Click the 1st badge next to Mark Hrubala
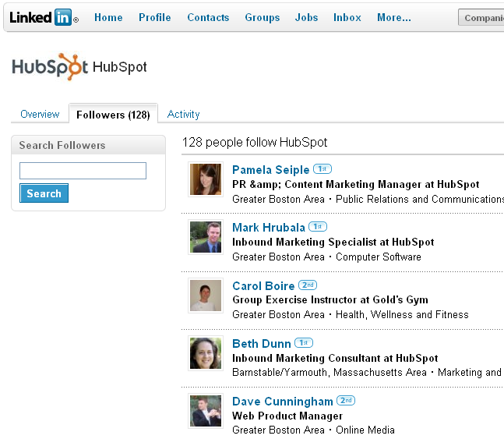The image size is (504, 439). pyautogui.click(x=318, y=227)
